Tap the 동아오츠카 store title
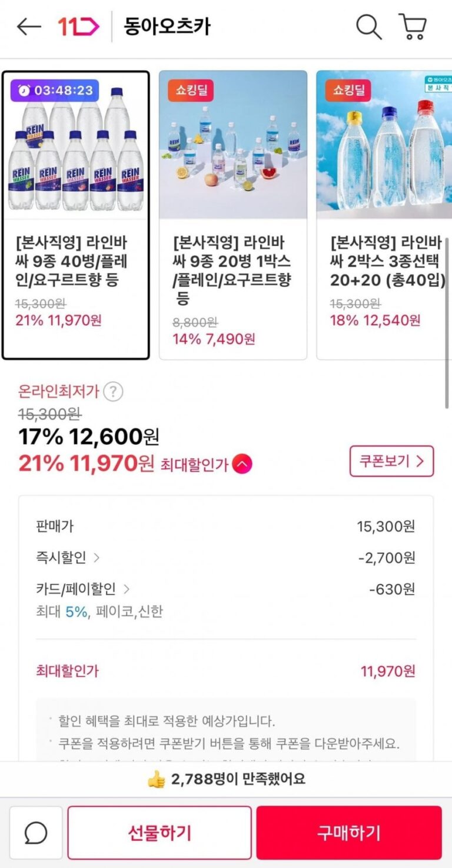Screen dimensions: 452x868 167,26
